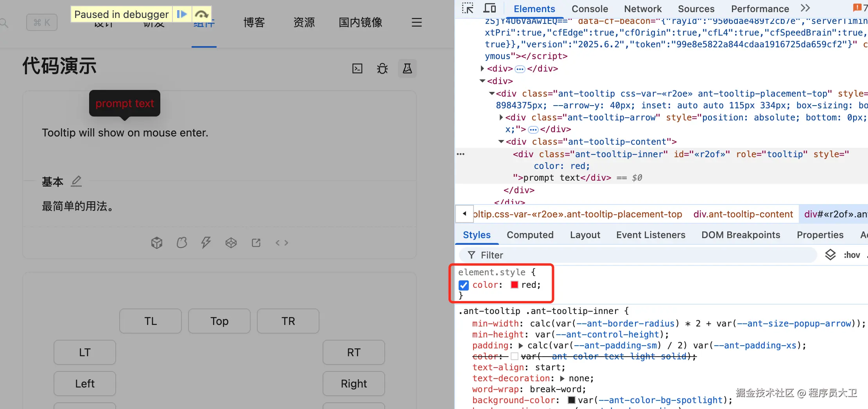Click the Top placement button

click(219, 321)
